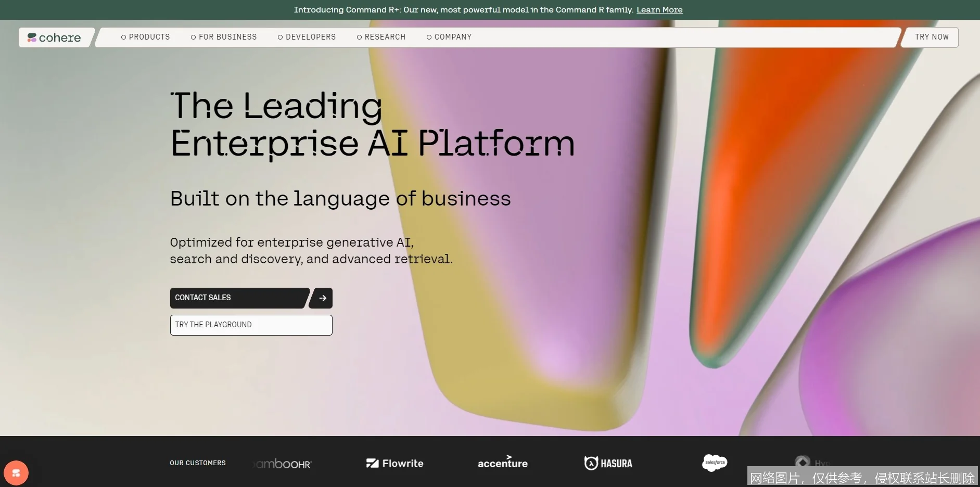Click the Accenture customer logo
Viewport: 980px width, 487px height.
point(503,462)
